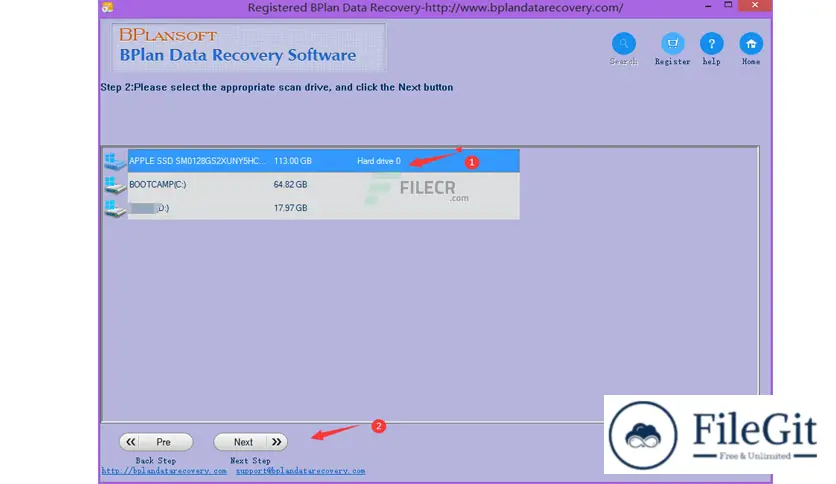Select the BOOTCAMP(C:) partition
836x484 pixels.
[324, 184]
